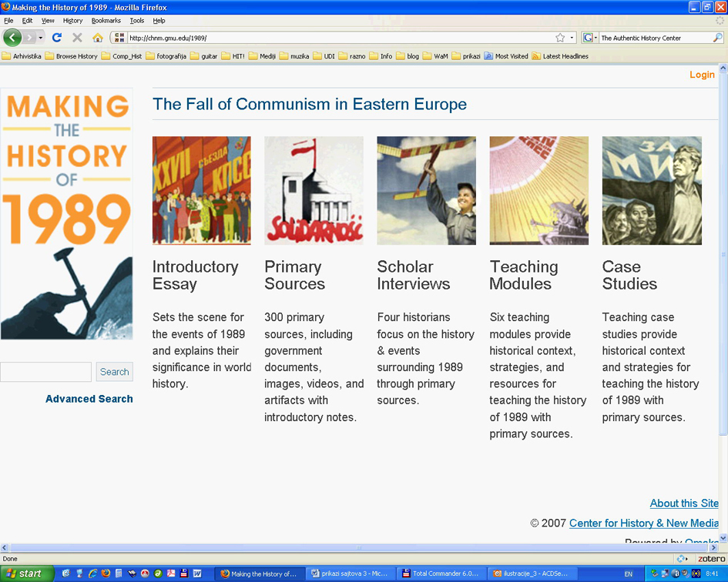Click the Stop loading X icon
This screenshot has width=728, height=582.
point(77,38)
